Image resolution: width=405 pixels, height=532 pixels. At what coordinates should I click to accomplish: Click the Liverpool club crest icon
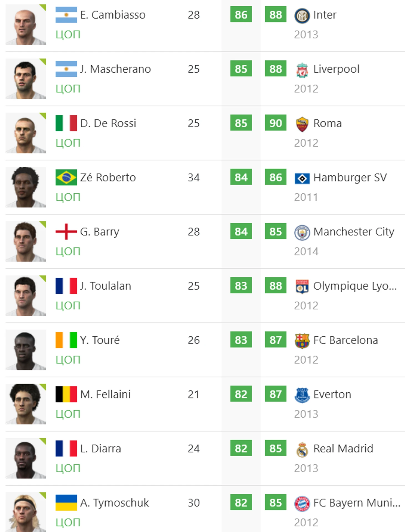tap(302, 70)
